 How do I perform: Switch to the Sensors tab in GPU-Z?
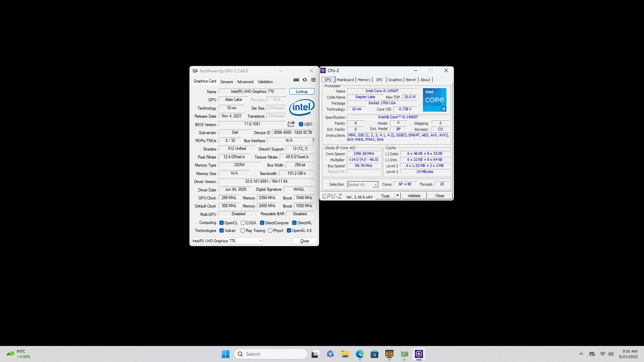point(226,82)
